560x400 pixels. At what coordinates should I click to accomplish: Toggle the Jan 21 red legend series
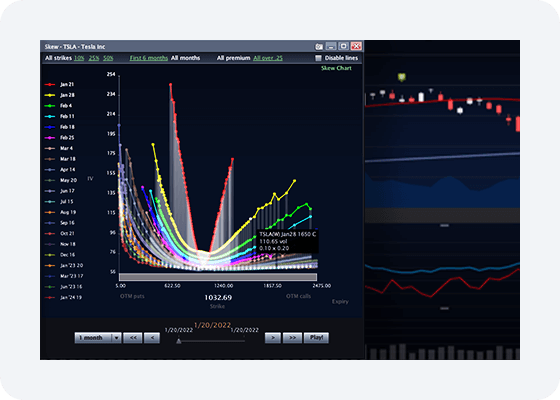tap(59, 85)
